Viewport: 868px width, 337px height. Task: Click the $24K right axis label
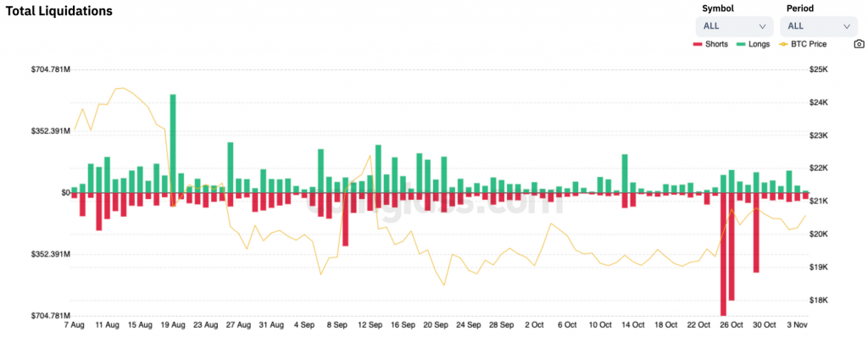(x=819, y=103)
